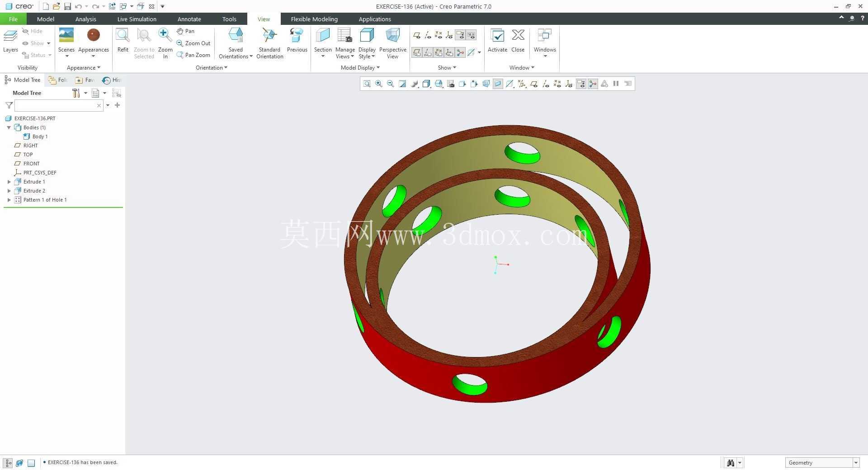Click the binoculars search icon in status bar
Image resolution: width=868 pixels, height=470 pixels.
pyautogui.click(x=730, y=463)
